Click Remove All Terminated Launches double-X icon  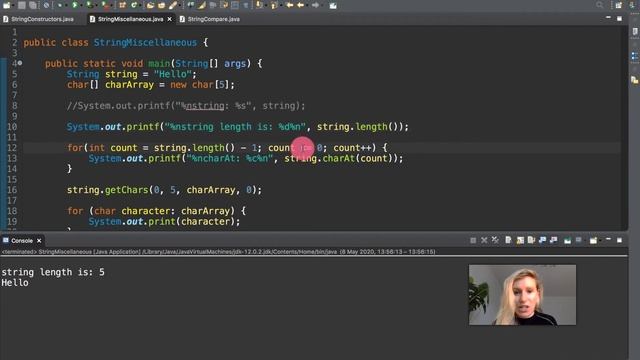[x=495, y=240]
